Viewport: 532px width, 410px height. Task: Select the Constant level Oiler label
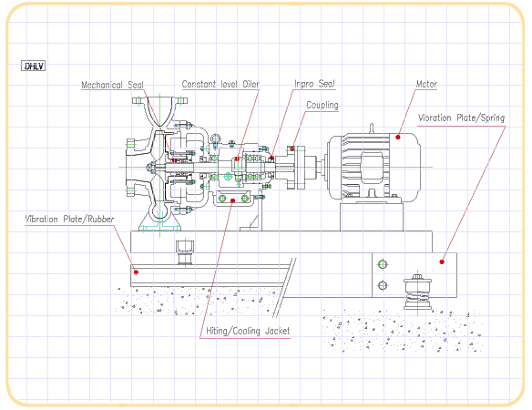coord(220,84)
